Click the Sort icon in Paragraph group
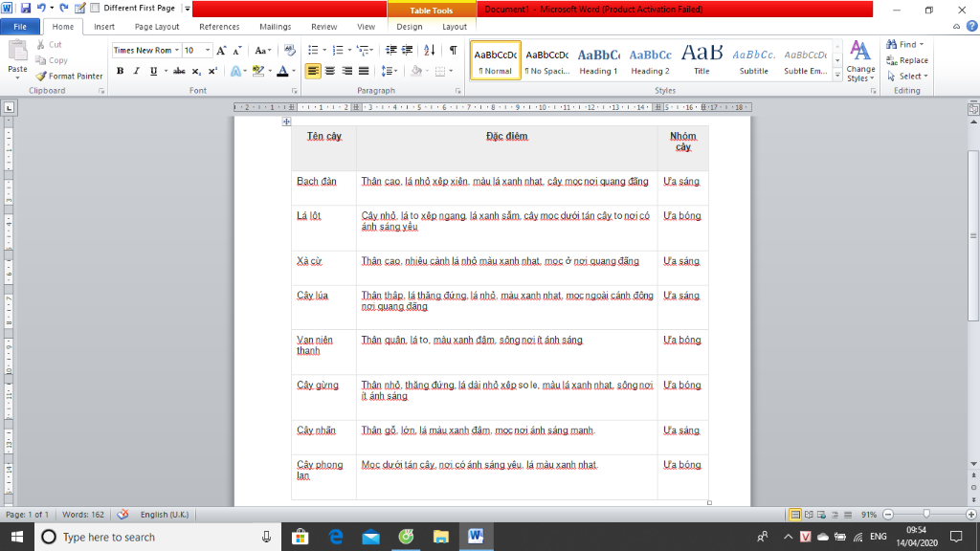This screenshot has width=980, height=551. point(430,50)
